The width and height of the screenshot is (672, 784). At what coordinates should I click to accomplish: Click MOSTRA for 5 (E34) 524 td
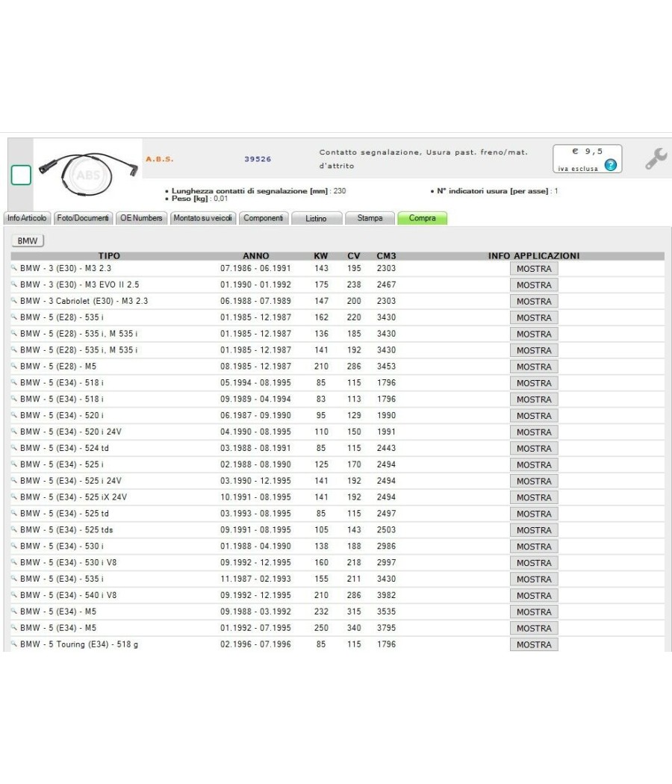[x=534, y=449]
